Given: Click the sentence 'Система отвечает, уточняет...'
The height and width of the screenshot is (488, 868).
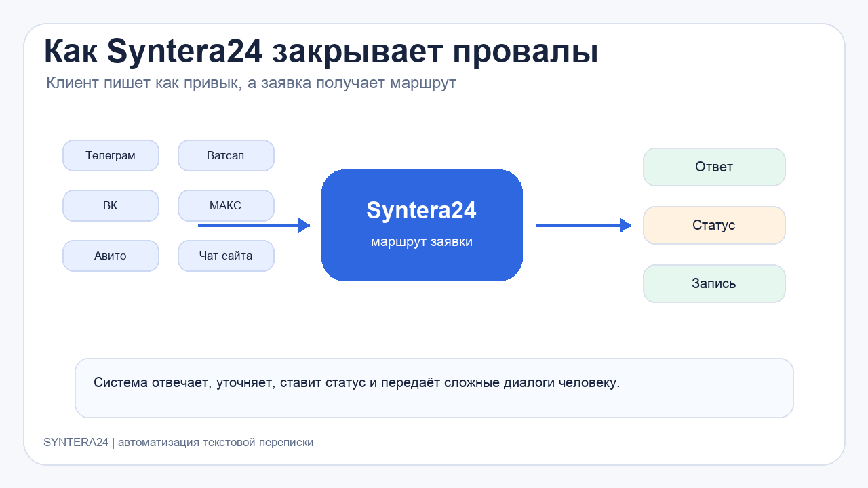Looking at the screenshot, I should (357, 382).
